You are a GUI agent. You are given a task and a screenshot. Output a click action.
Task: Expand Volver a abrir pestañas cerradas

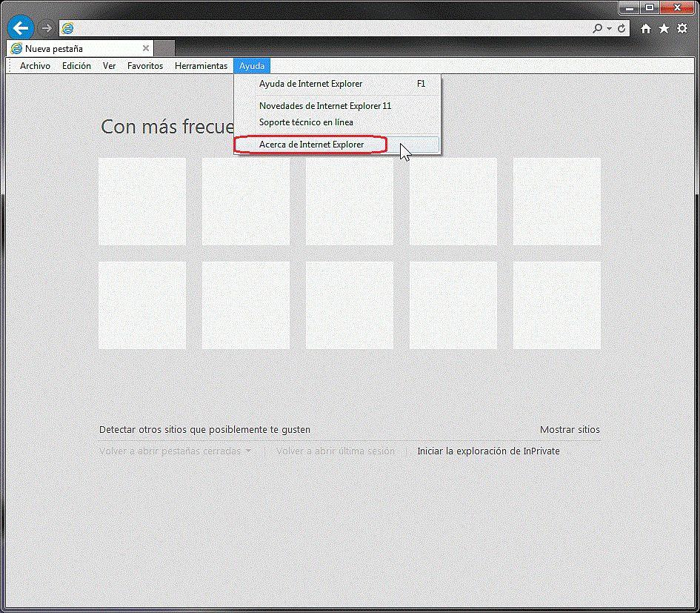pos(175,451)
